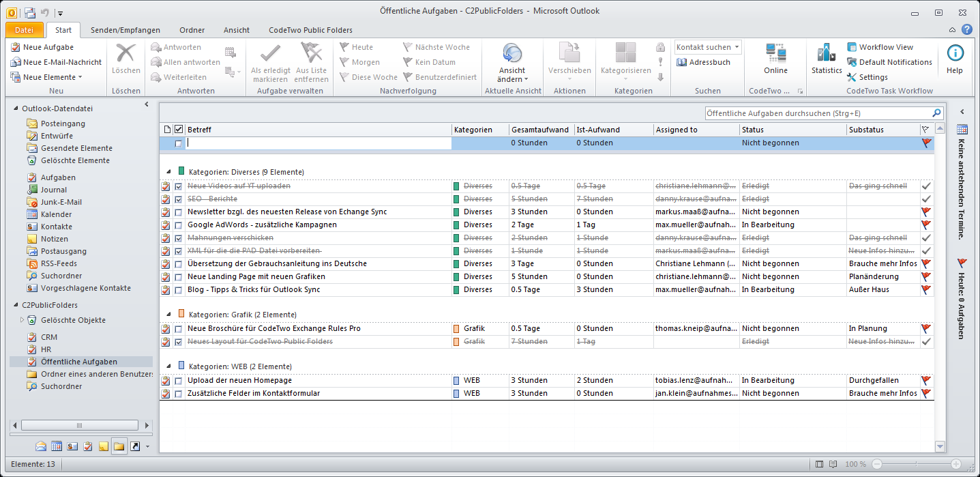Collapse the Kategorien: Grafik group

[x=168, y=314]
